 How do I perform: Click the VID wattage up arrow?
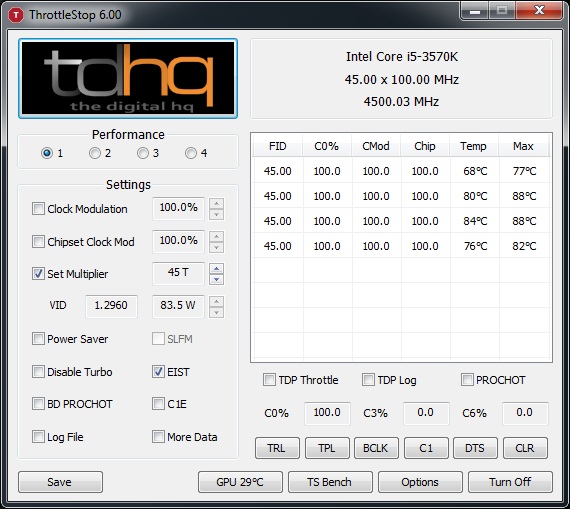tap(217, 301)
